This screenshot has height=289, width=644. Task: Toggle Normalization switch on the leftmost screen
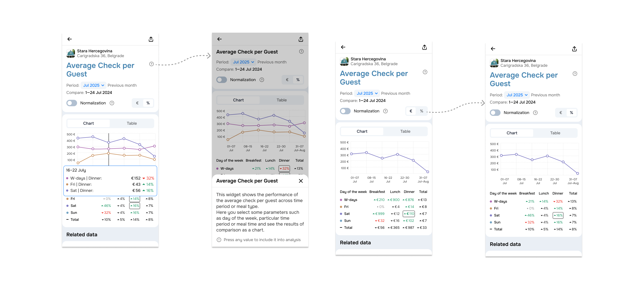[x=72, y=103]
